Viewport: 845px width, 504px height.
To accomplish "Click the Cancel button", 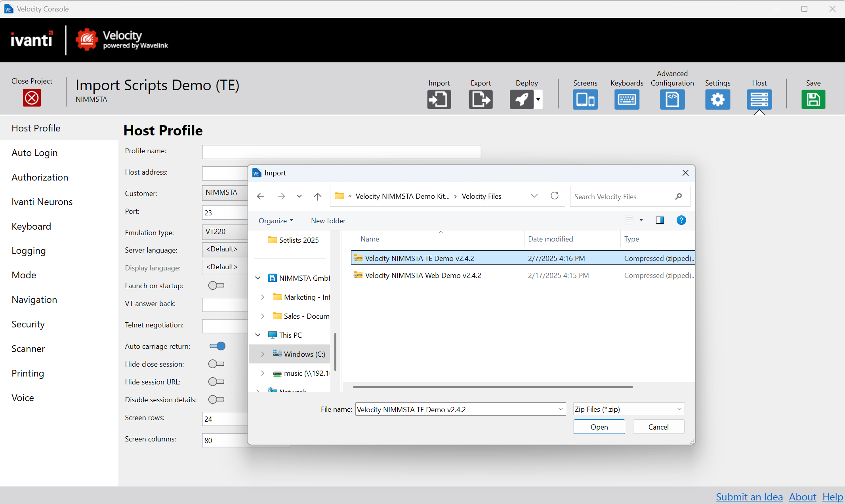I will [x=658, y=427].
